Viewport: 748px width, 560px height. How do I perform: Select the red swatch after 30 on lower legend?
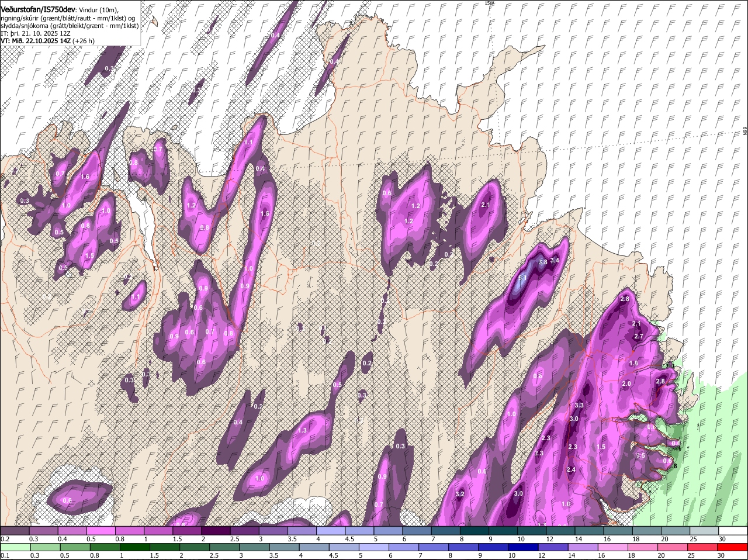(733, 547)
